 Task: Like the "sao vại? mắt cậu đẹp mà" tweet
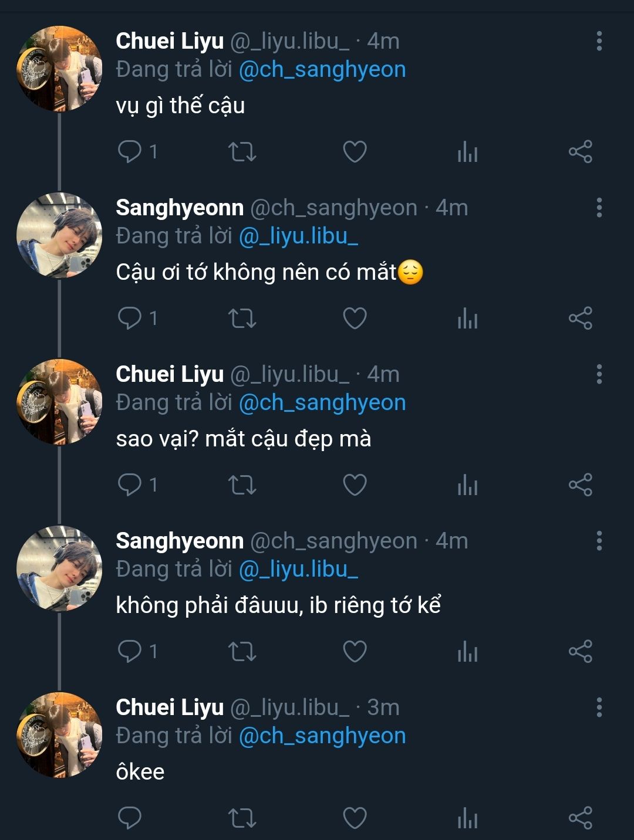coord(355,485)
